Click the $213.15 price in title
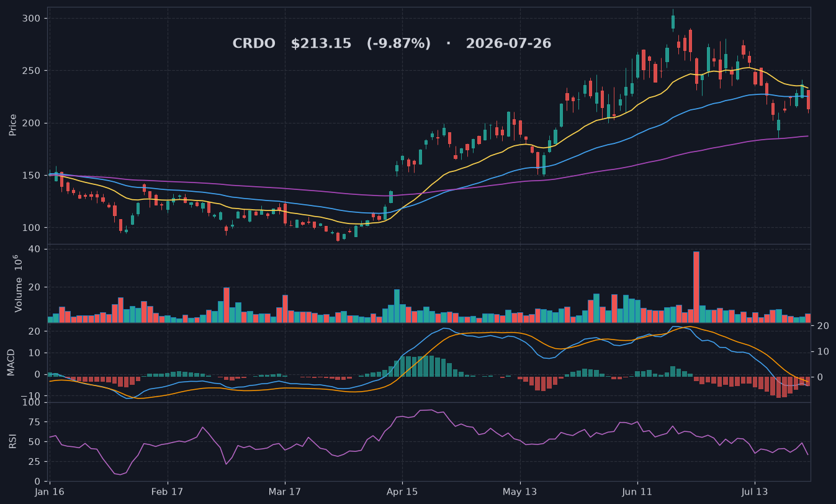Screen dimensions: 836x504 [321, 44]
